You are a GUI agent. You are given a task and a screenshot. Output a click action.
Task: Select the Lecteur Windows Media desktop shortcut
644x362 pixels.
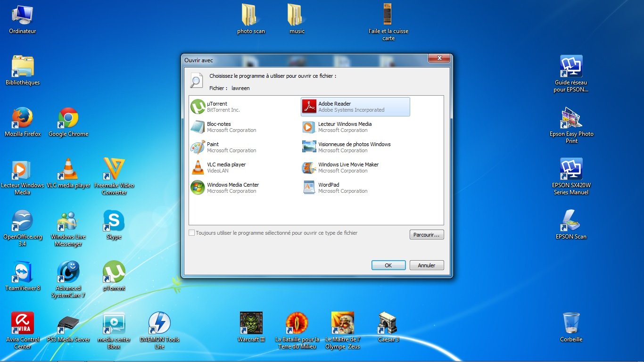[x=22, y=177]
